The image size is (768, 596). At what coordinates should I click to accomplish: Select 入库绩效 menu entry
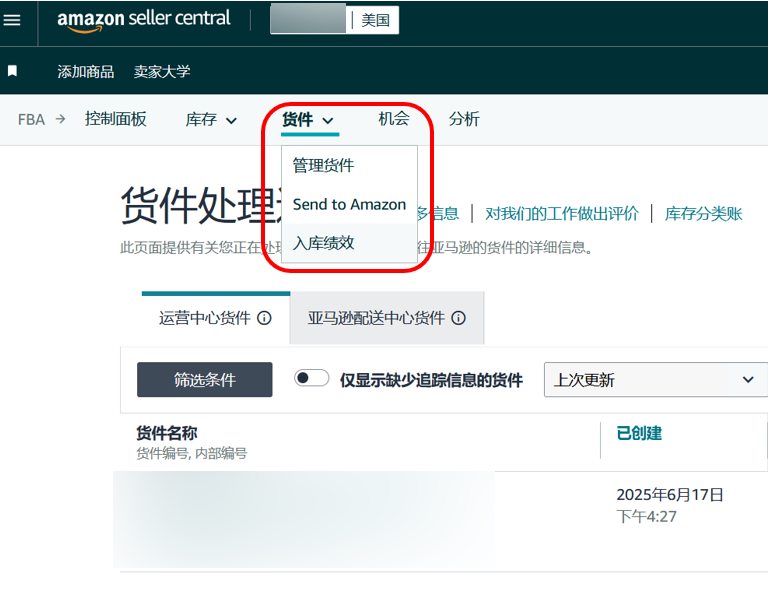tap(323, 242)
